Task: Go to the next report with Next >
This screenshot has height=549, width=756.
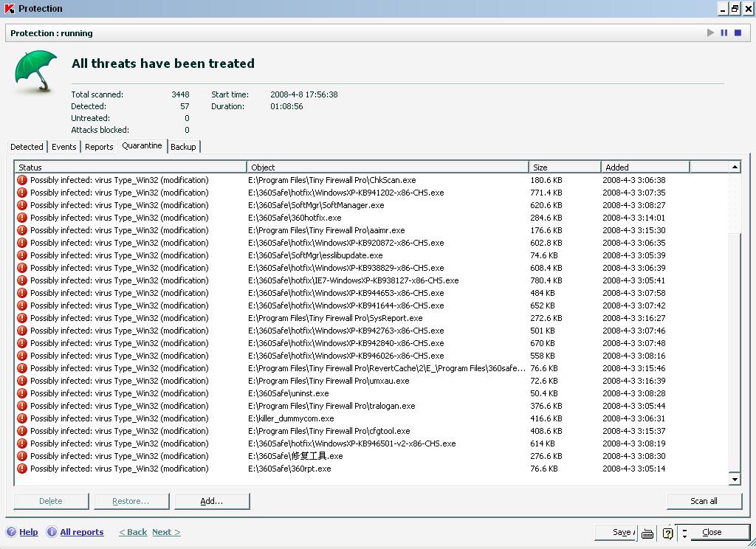Action: [166, 532]
